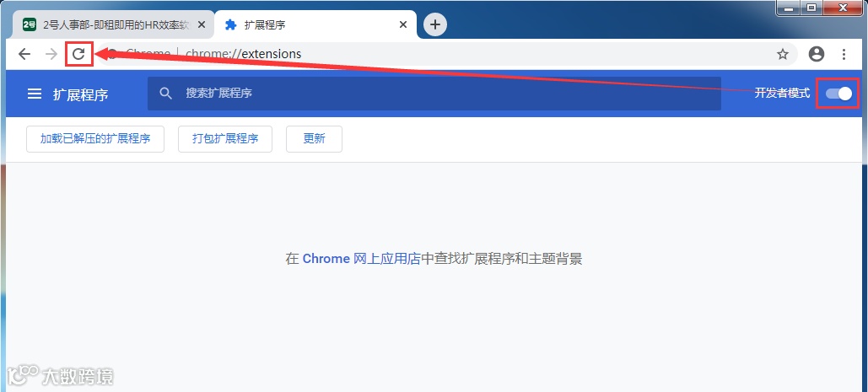Bookmark this page with the star icon
The width and height of the screenshot is (868, 392).
coord(782,54)
